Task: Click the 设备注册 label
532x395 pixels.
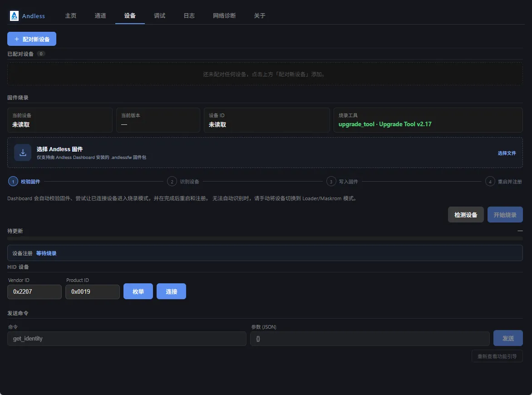Action: click(22, 253)
